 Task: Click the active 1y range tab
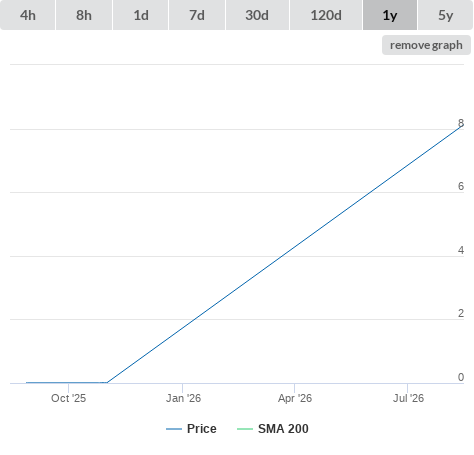(390, 15)
